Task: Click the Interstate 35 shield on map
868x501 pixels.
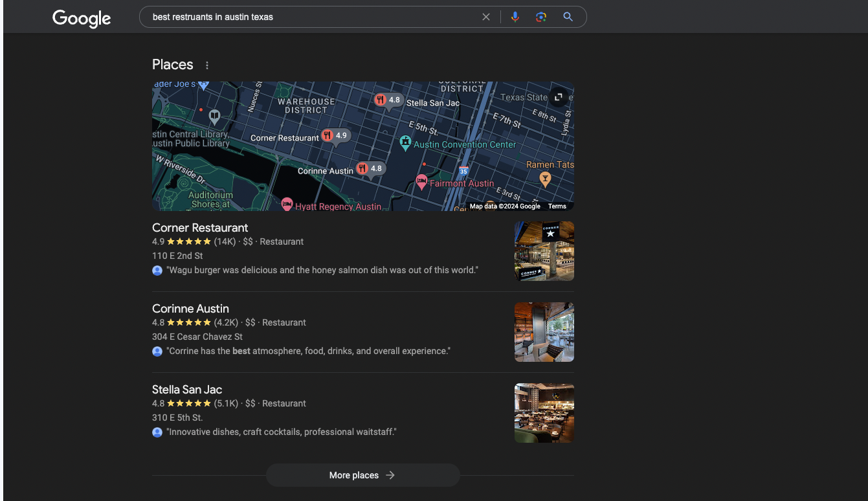Action: pos(463,171)
